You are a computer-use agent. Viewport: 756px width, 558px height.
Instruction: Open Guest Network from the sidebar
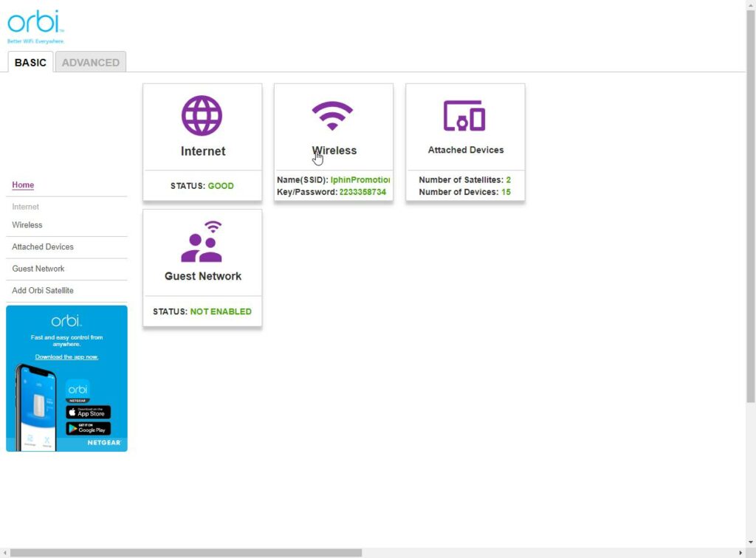click(x=38, y=269)
